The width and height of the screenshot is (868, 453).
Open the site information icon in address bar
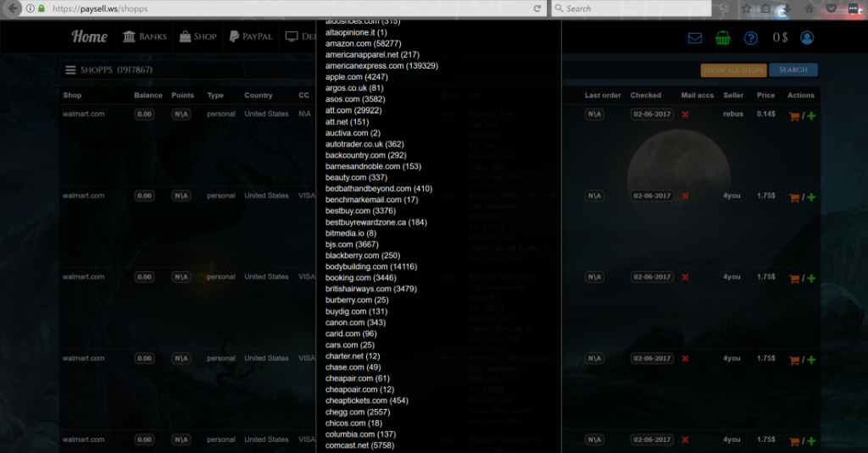[31, 8]
